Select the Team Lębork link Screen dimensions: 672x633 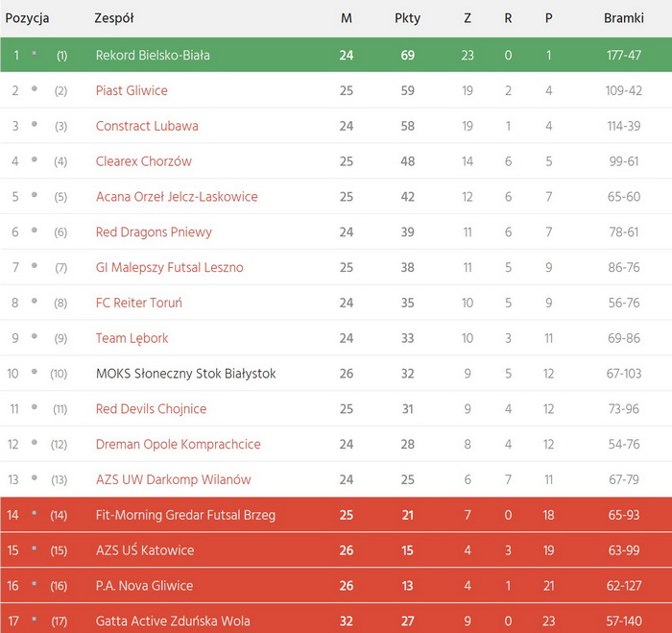point(132,338)
